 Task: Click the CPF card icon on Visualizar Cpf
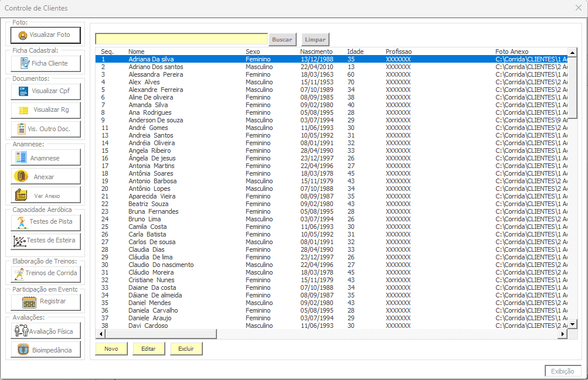(x=23, y=91)
